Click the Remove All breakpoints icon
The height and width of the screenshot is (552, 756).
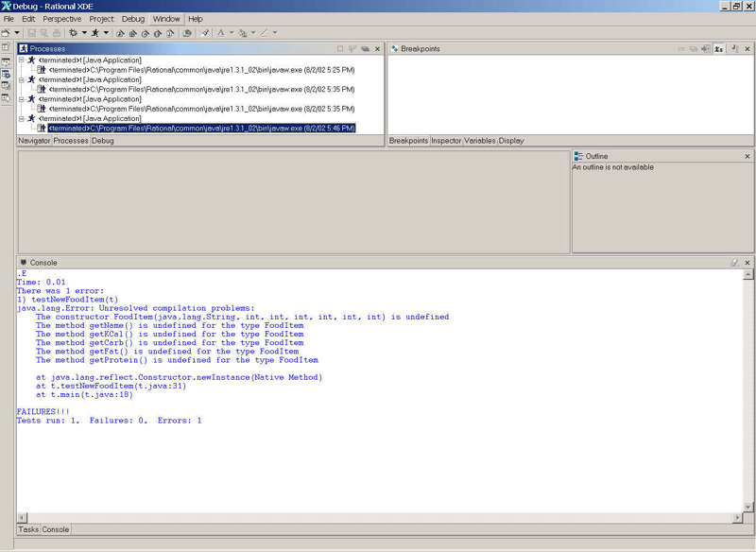tap(694, 49)
